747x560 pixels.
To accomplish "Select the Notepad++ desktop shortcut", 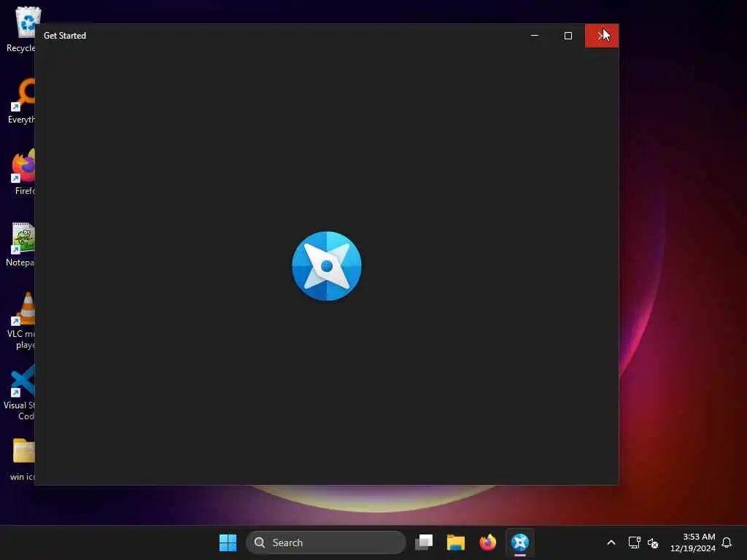I will tap(21, 245).
